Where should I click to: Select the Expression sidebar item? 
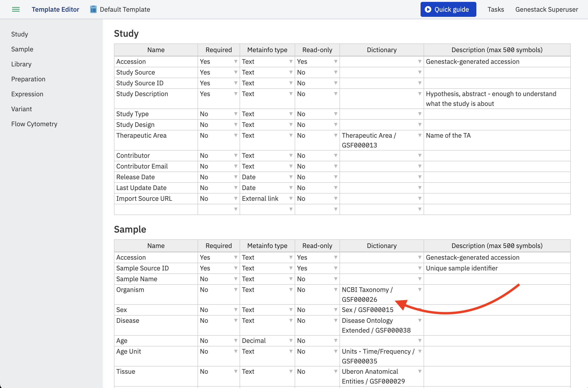27,94
